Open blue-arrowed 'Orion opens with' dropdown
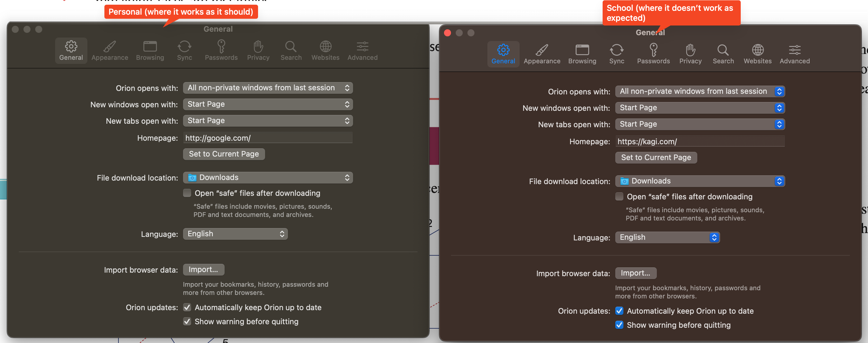The width and height of the screenshot is (868, 343). [699, 91]
